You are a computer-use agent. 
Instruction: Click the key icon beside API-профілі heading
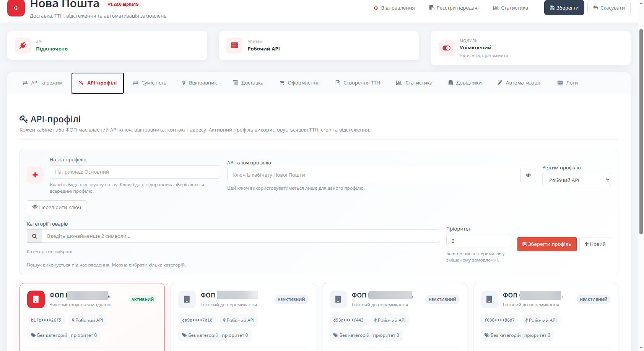24,119
